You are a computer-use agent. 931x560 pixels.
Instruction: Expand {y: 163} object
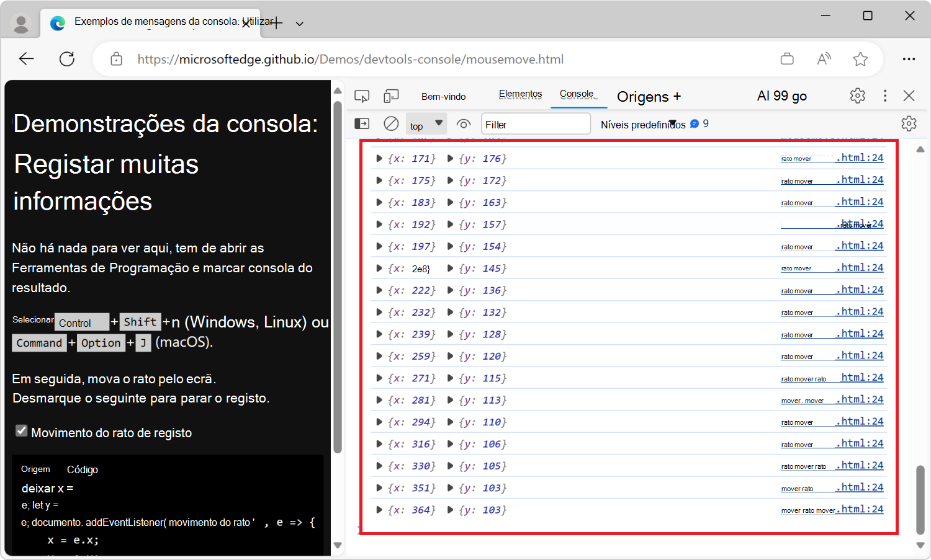point(451,203)
